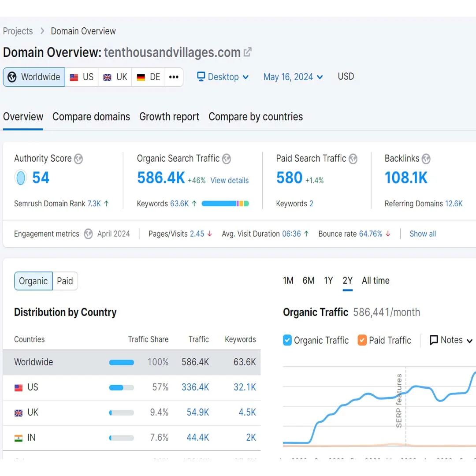Select 1M time range
The height and width of the screenshot is (476, 476).
click(x=288, y=280)
